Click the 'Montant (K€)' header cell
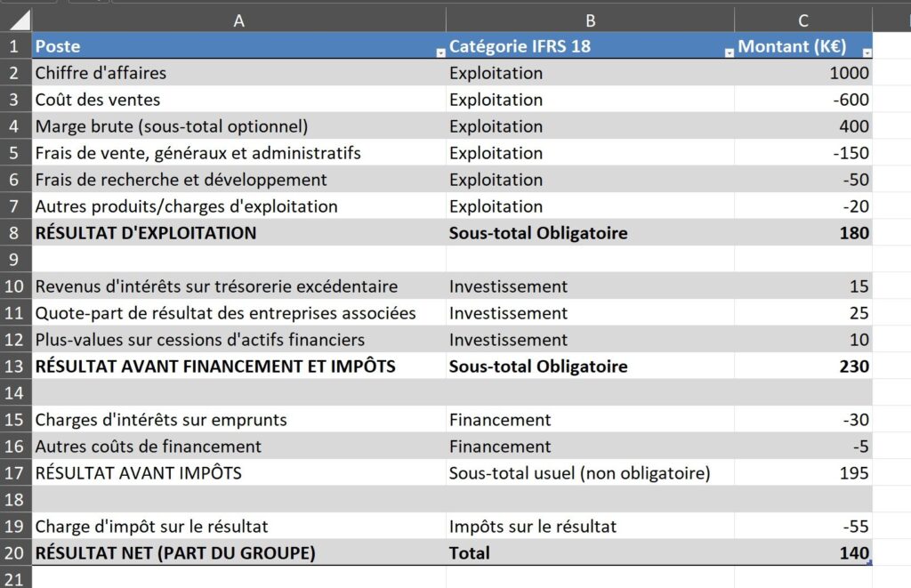 pyautogui.click(x=803, y=46)
